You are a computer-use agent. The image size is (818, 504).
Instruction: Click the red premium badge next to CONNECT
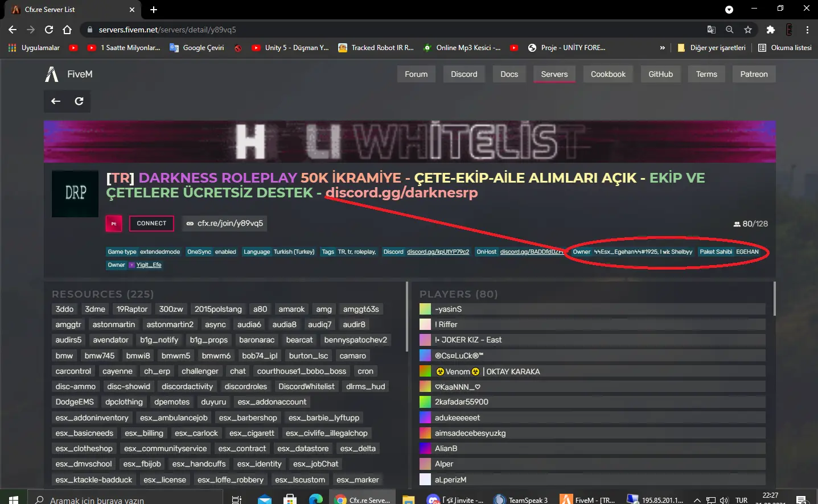coord(114,224)
